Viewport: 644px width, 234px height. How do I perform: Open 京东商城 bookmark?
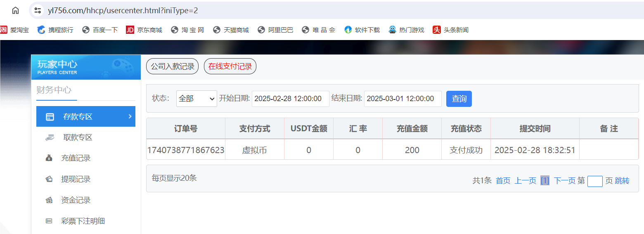coord(144,30)
